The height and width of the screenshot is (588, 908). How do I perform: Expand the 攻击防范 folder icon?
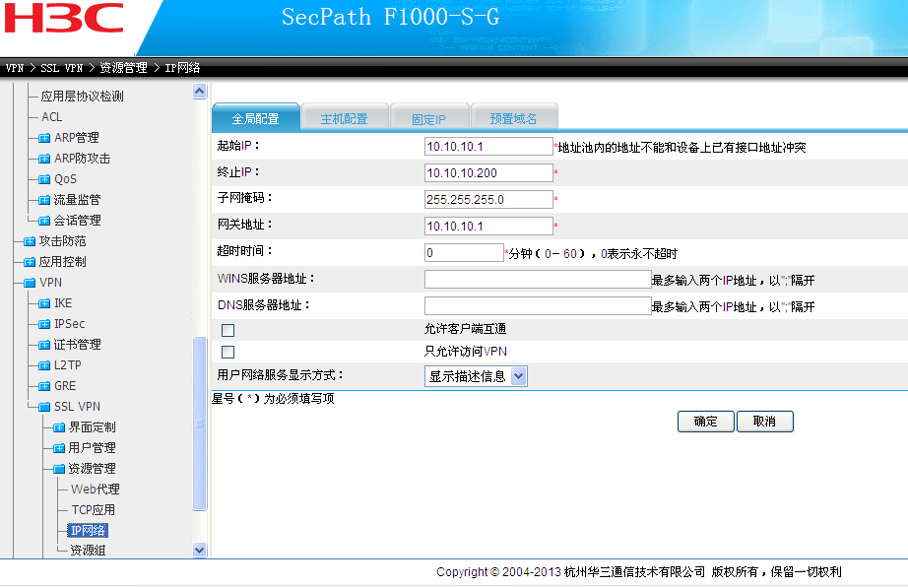pyautogui.click(x=30, y=241)
